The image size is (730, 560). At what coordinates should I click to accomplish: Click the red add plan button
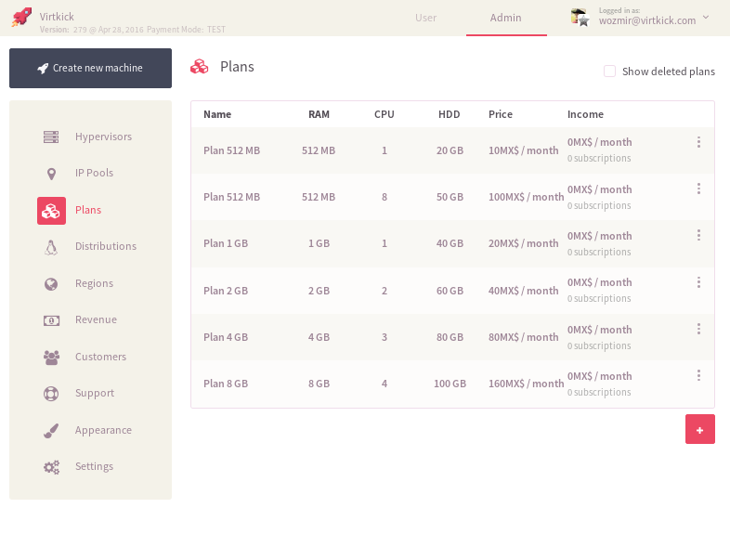(699, 429)
